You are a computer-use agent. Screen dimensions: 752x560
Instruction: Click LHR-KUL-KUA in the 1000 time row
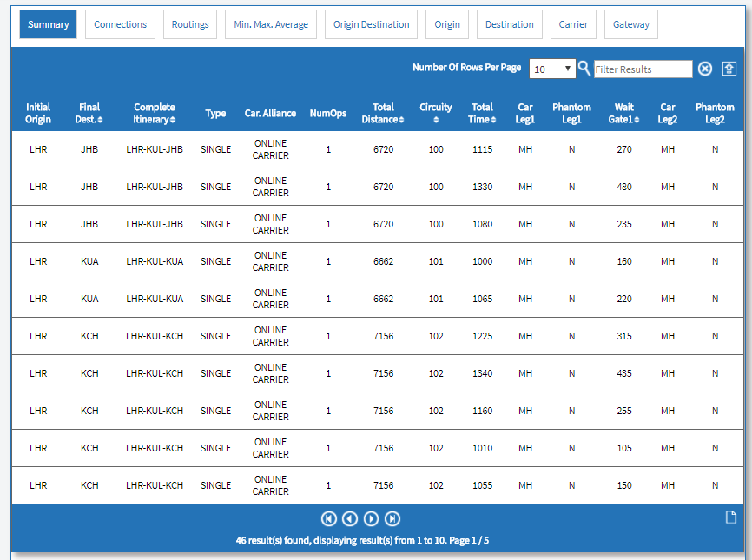(x=155, y=262)
